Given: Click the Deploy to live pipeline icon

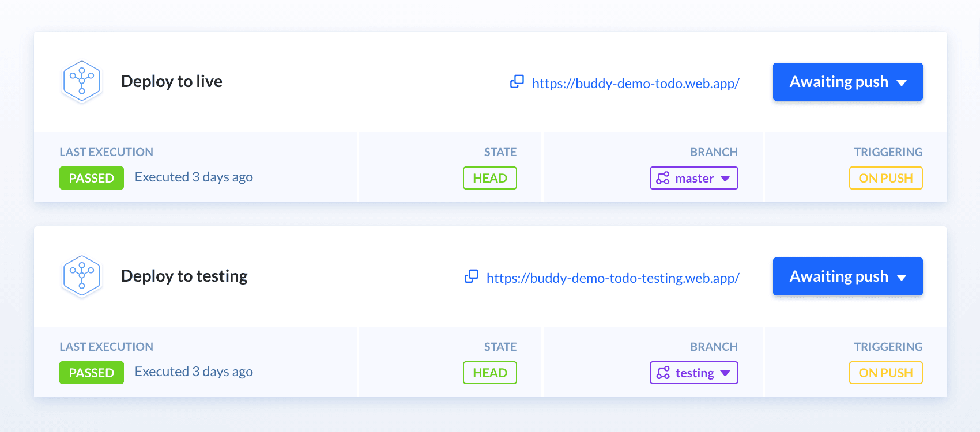Looking at the screenshot, I should point(82,81).
